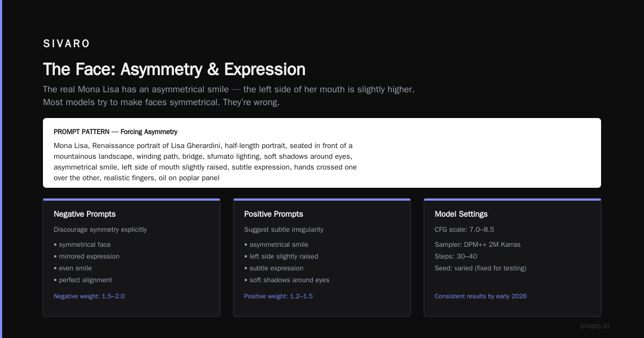This screenshot has height=338, width=644.
Task: Select the 'symmetrical face' bullet item
Action: tap(82, 245)
